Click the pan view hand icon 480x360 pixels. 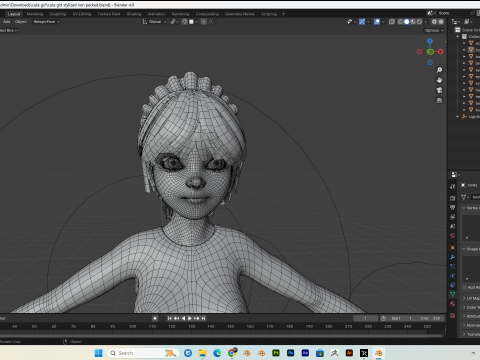pos(439,80)
